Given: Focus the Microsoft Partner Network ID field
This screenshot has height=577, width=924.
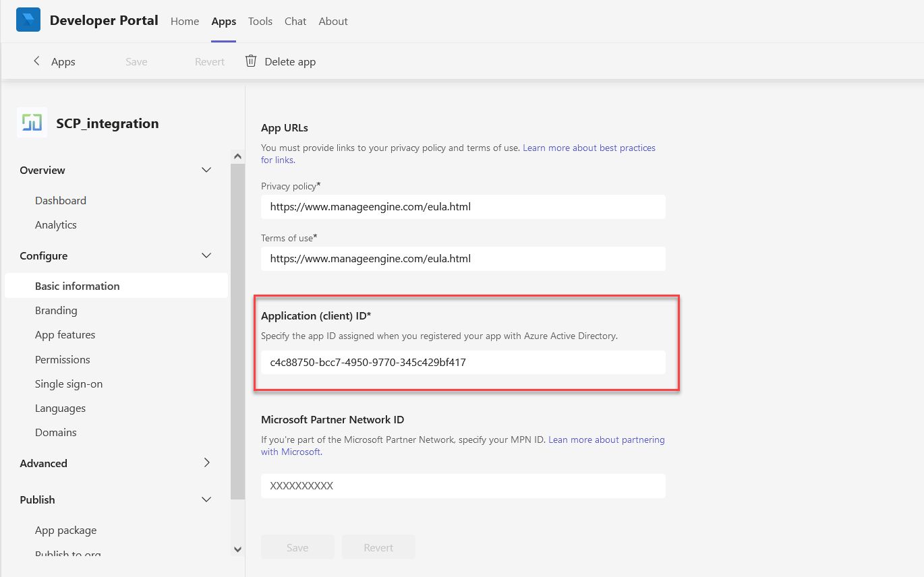Looking at the screenshot, I should pyautogui.click(x=463, y=486).
